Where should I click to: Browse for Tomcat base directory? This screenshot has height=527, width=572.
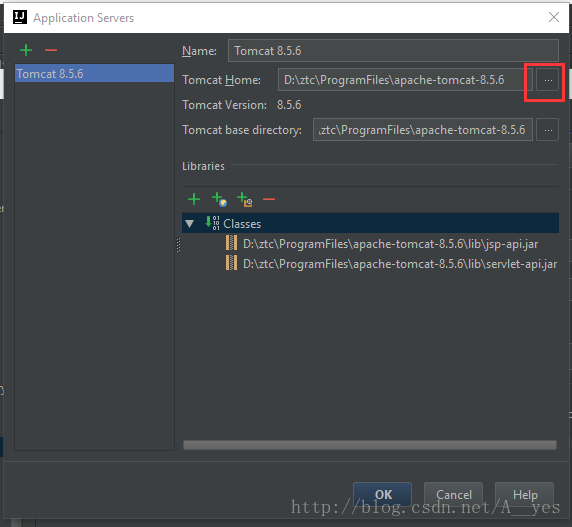pyautogui.click(x=548, y=130)
